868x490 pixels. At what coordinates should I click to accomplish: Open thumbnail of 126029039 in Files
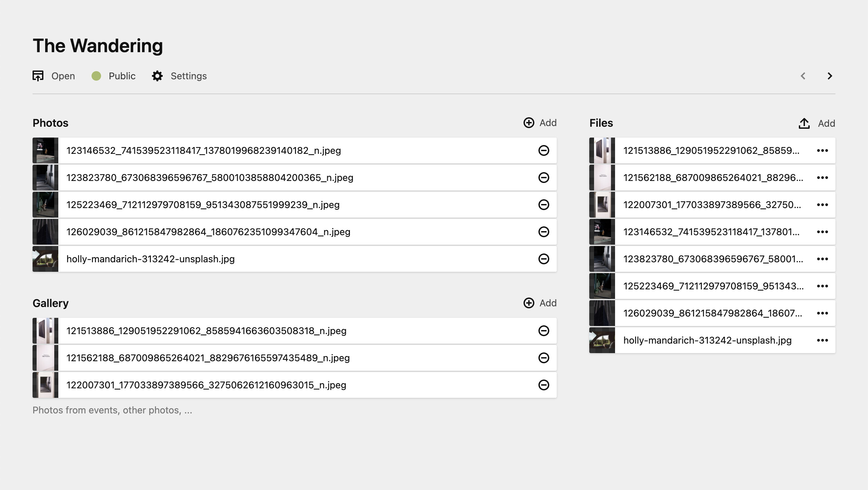pyautogui.click(x=602, y=313)
